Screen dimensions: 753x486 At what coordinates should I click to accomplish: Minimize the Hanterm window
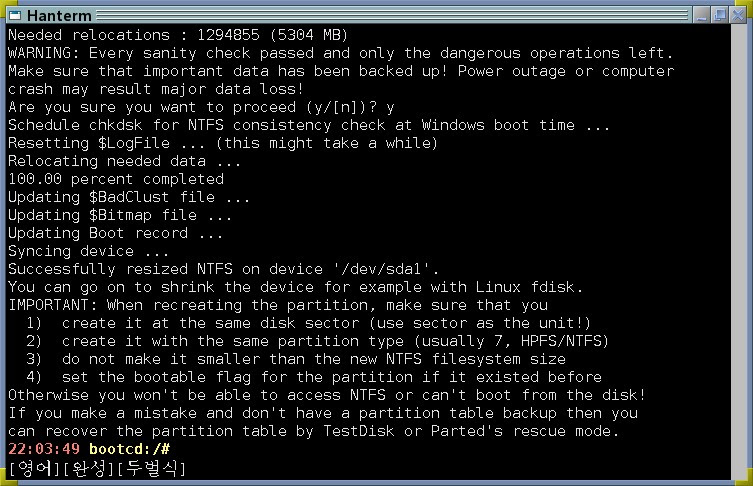point(701,15)
